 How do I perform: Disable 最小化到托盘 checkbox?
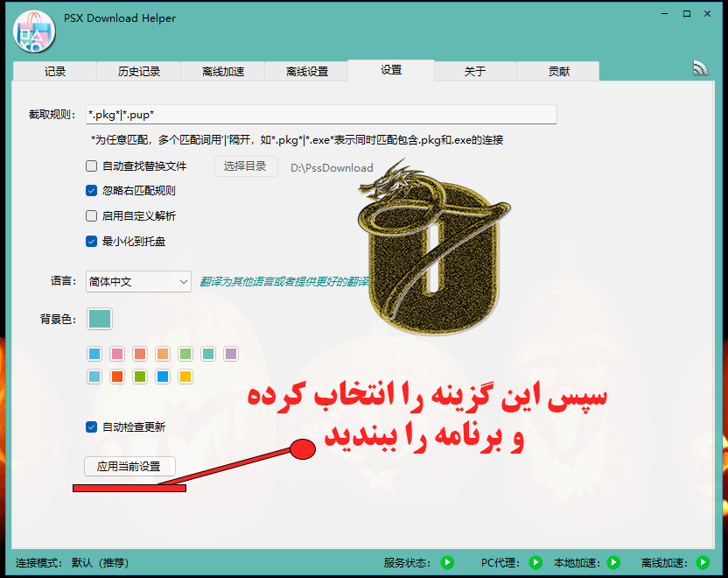pyautogui.click(x=92, y=242)
